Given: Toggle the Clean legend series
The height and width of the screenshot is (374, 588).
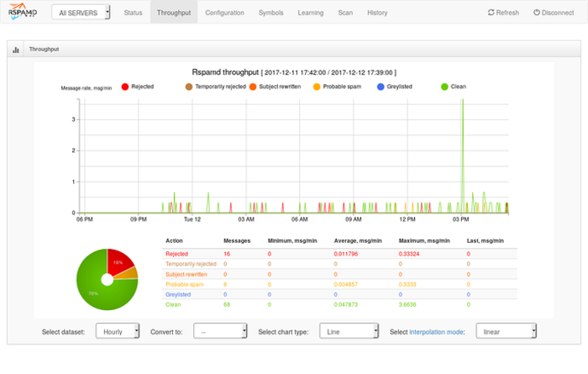Looking at the screenshot, I should tap(444, 87).
